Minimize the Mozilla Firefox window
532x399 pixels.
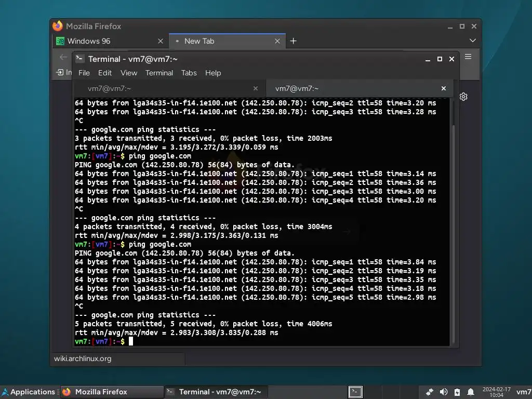click(x=450, y=27)
